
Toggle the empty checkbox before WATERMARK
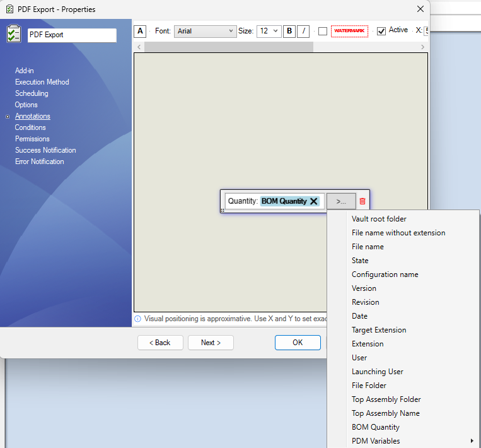tap(322, 31)
